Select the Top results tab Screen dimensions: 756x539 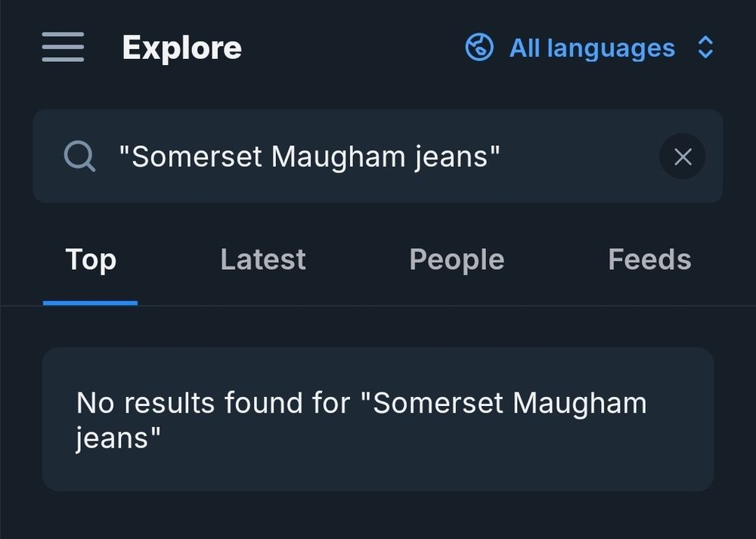[91, 259]
